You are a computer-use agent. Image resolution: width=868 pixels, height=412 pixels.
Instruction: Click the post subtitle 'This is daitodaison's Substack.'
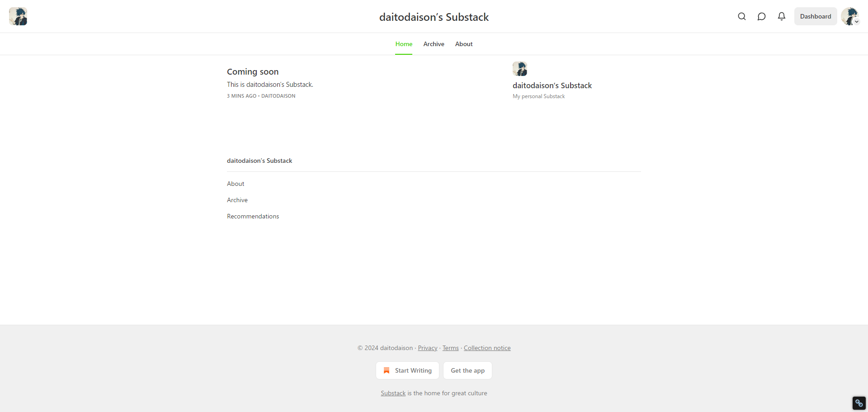(x=270, y=85)
